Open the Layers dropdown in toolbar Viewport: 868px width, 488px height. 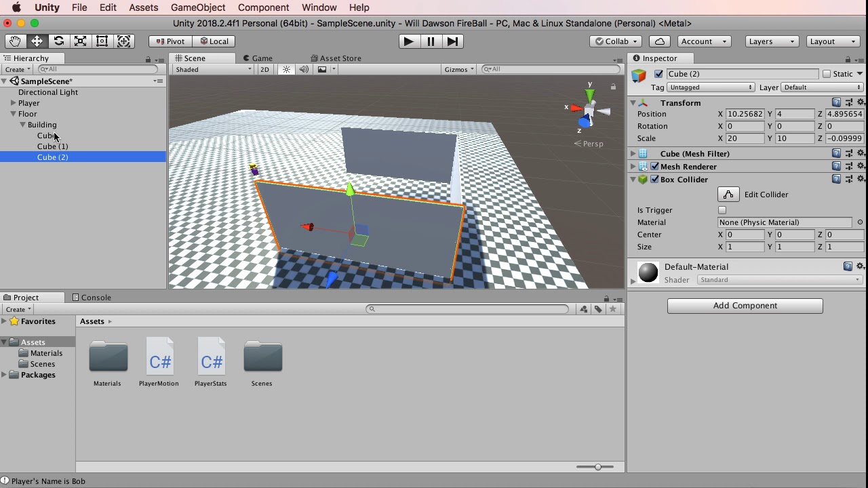tap(772, 41)
